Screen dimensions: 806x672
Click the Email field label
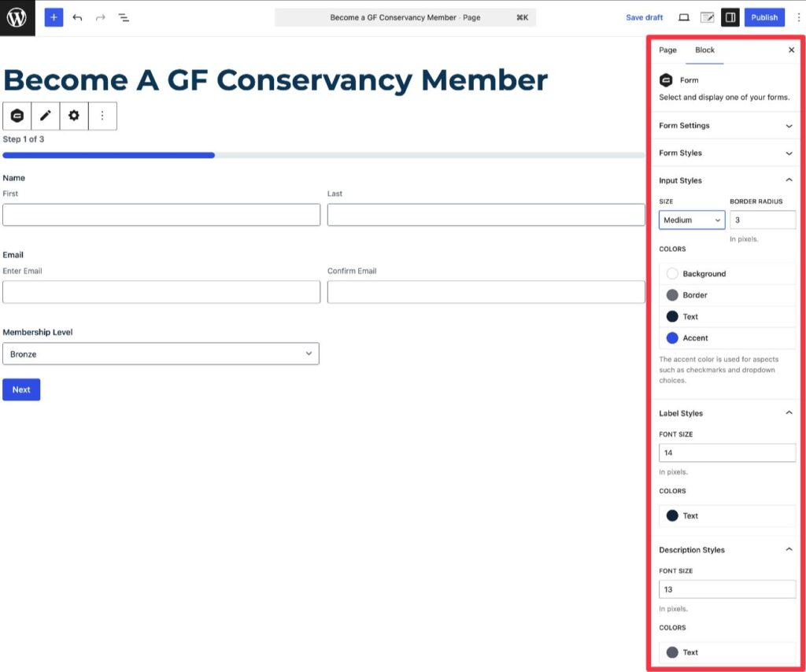point(13,255)
